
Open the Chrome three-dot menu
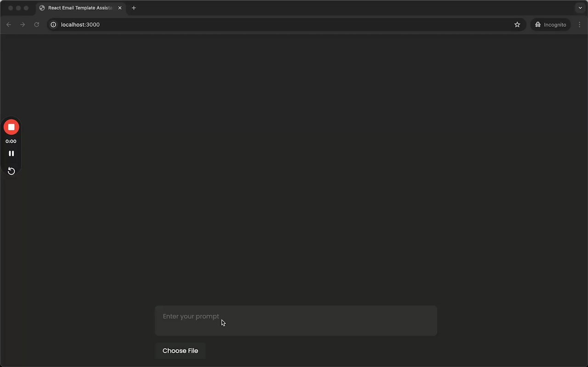coord(580,24)
